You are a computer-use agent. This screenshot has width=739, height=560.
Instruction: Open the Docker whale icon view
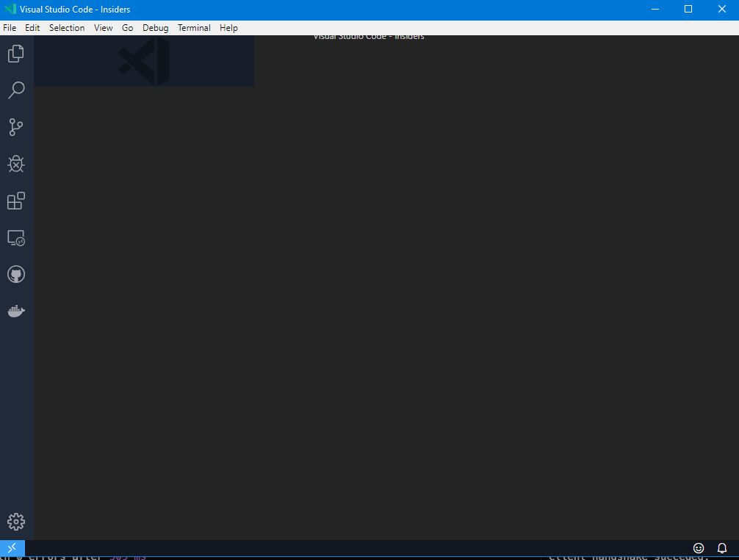(x=16, y=311)
